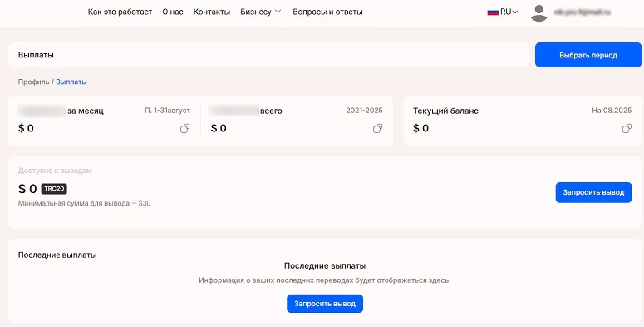644x327 pixels.
Task: Click the Информация о ваших последних переводах text
Action: coord(325,280)
